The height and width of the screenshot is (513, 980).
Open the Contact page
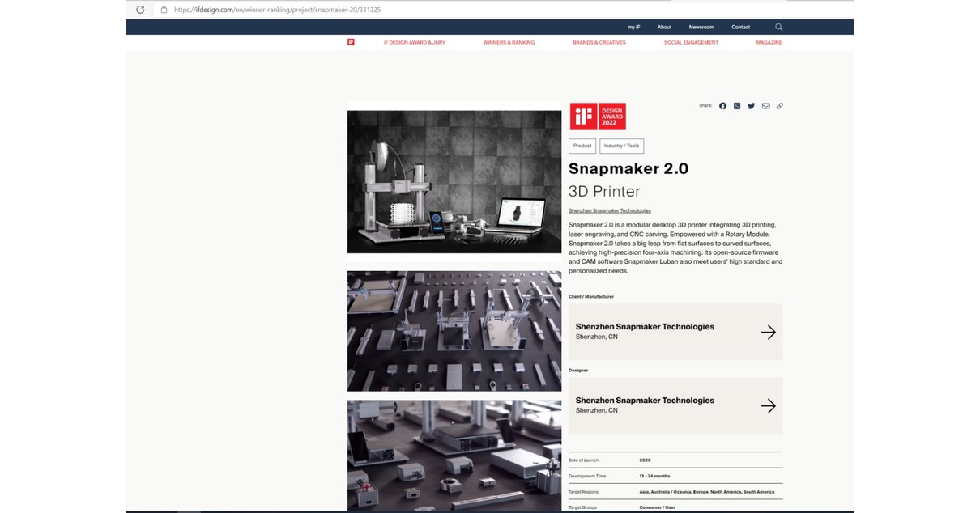[740, 27]
